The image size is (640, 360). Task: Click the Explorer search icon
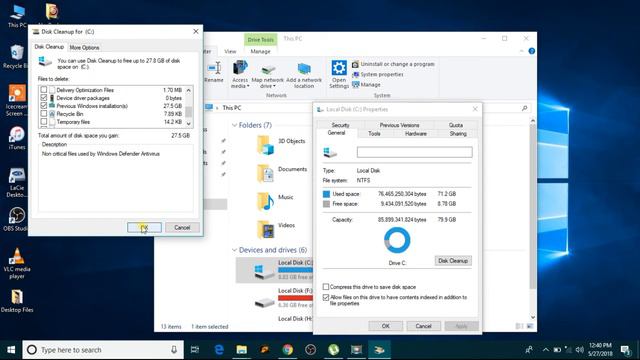(x=524, y=108)
